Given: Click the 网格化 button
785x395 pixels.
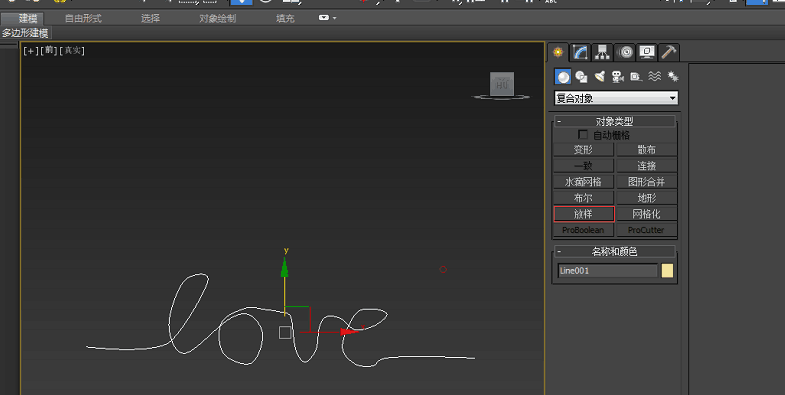Looking at the screenshot, I should pos(646,214).
